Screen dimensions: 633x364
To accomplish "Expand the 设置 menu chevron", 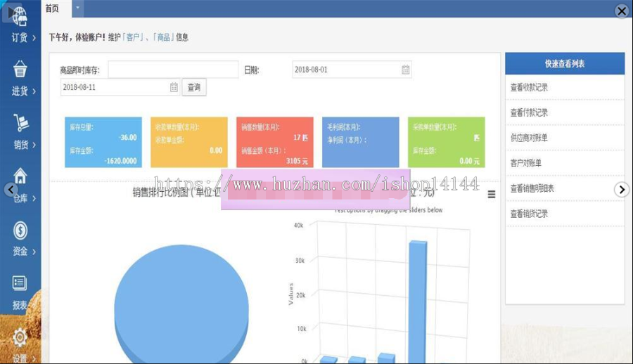I will (x=34, y=358).
